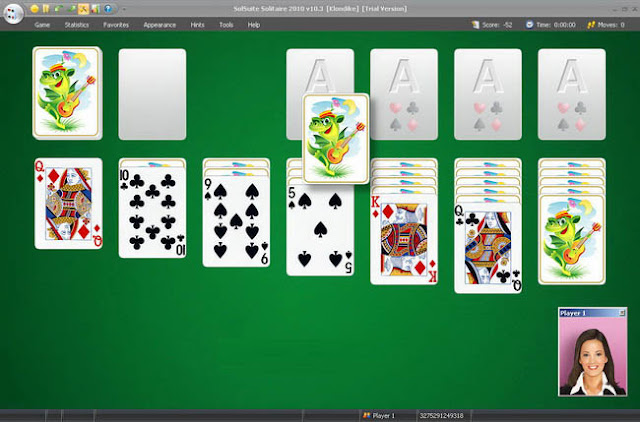This screenshot has width=640, height=422.
Task: Open the Help menu
Action: (x=254, y=25)
